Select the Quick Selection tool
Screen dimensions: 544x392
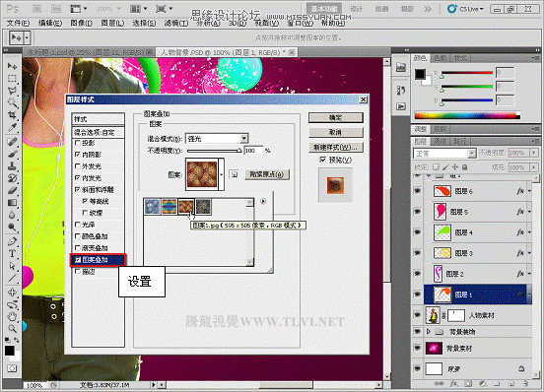click(12, 102)
